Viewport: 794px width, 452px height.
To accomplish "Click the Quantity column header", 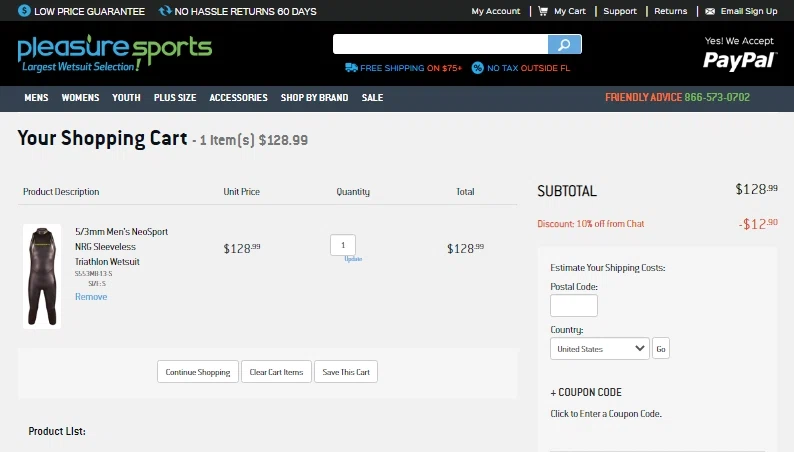I will click(353, 192).
